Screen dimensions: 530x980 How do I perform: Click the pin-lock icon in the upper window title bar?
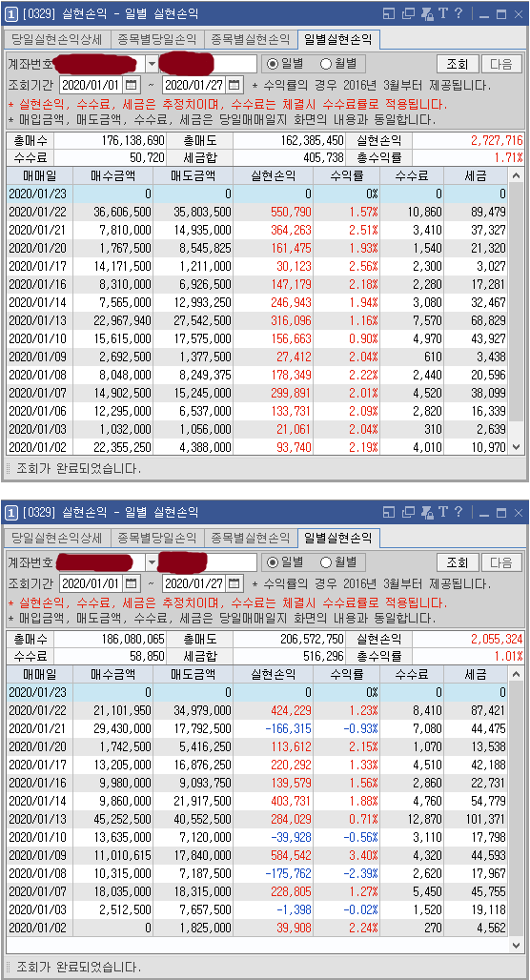[428, 13]
